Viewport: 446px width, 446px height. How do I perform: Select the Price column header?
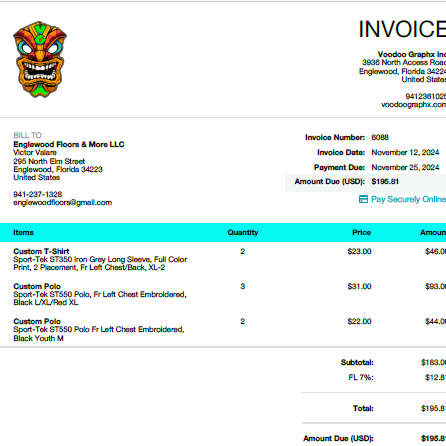(362, 233)
